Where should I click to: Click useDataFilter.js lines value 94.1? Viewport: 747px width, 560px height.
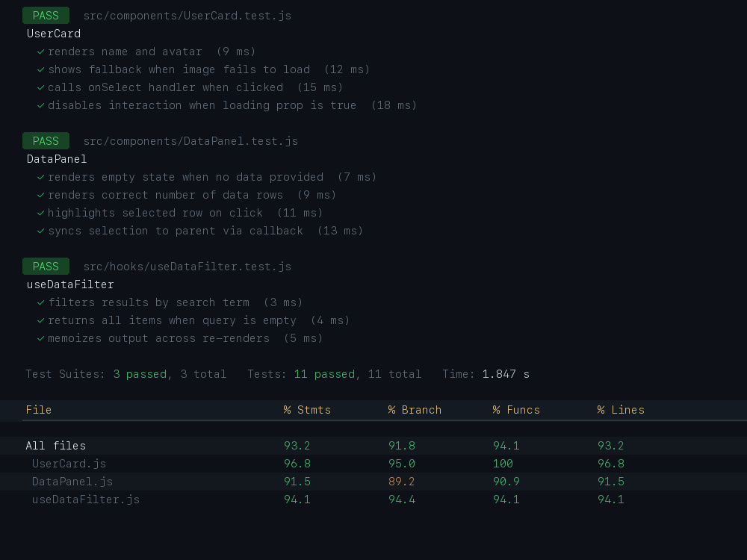pyautogui.click(x=611, y=500)
